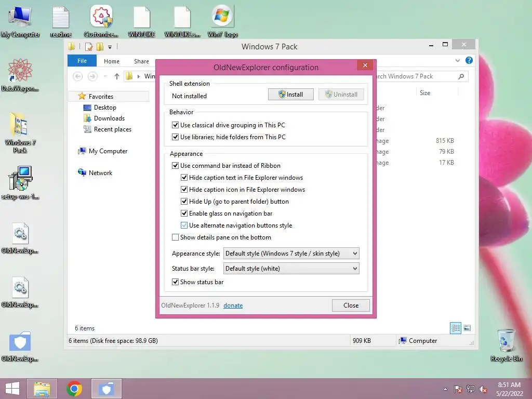Toggle Hide caption icon in File Explorer
The height and width of the screenshot is (399, 532).
[x=184, y=189]
